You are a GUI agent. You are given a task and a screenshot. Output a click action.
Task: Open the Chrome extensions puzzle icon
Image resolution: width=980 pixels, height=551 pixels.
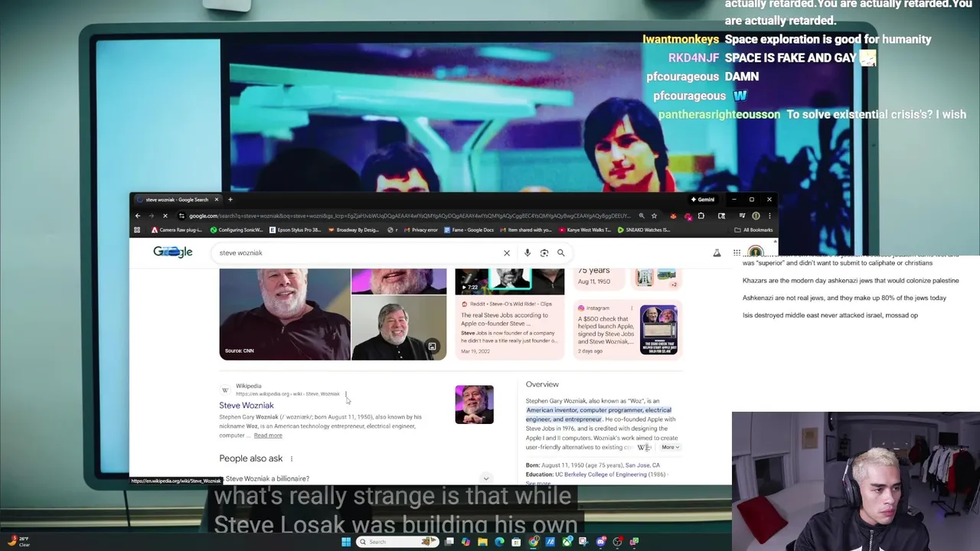pyautogui.click(x=701, y=216)
